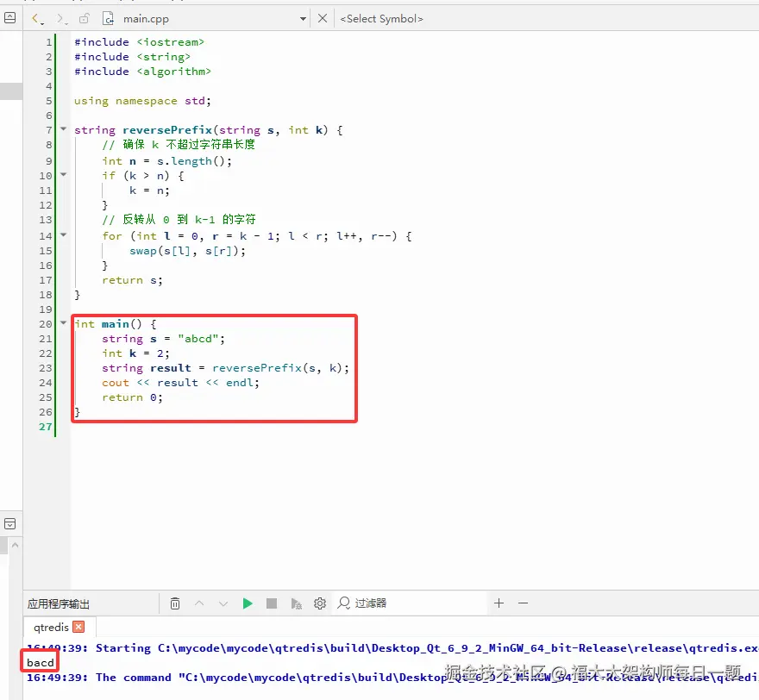The height and width of the screenshot is (700, 759).
Task: Click the main.cpp file type icon
Action: tap(109, 18)
